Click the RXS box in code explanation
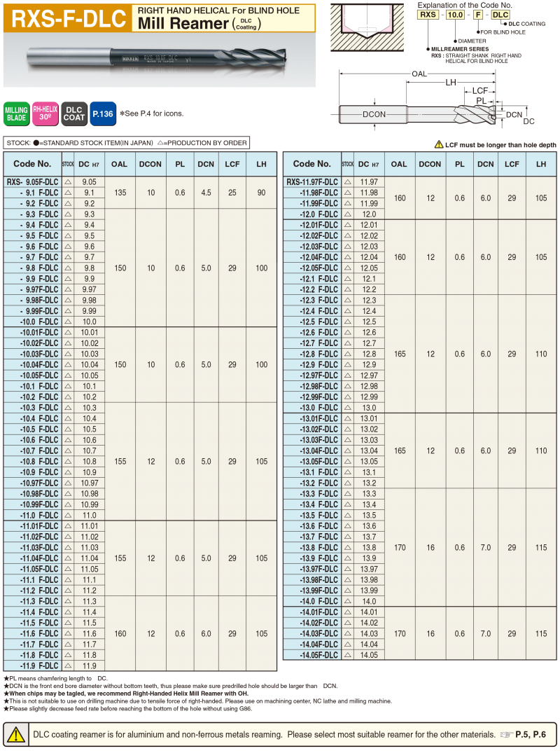The height and width of the screenshot is (751, 560). 428,15
